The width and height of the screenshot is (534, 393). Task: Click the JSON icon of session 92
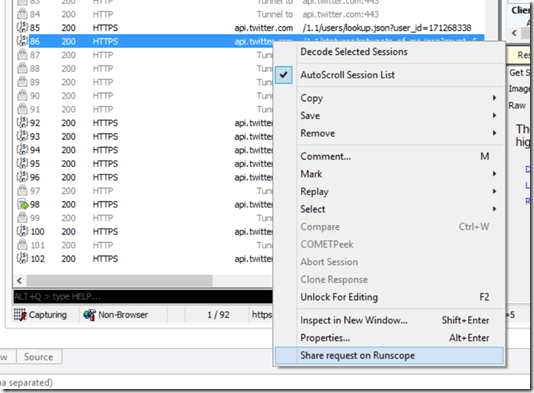[22, 123]
